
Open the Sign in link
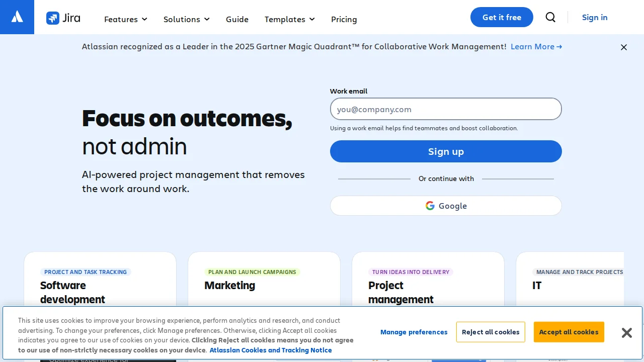pos(595,17)
